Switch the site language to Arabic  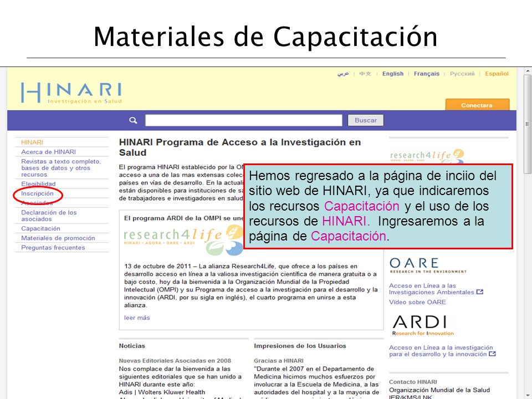[x=343, y=74]
